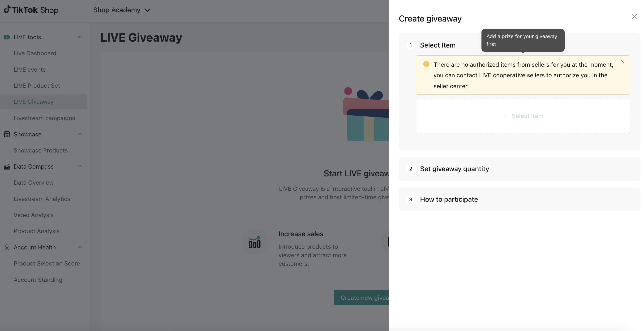644x331 pixels.
Task: Collapse the Account Health section
Action: pyautogui.click(x=80, y=247)
